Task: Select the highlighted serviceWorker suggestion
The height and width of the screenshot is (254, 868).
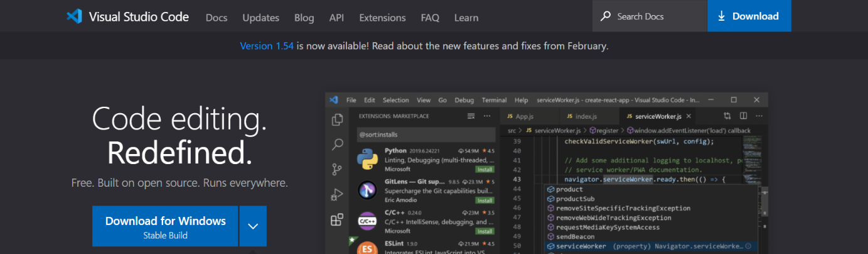Action: pyautogui.click(x=651, y=246)
